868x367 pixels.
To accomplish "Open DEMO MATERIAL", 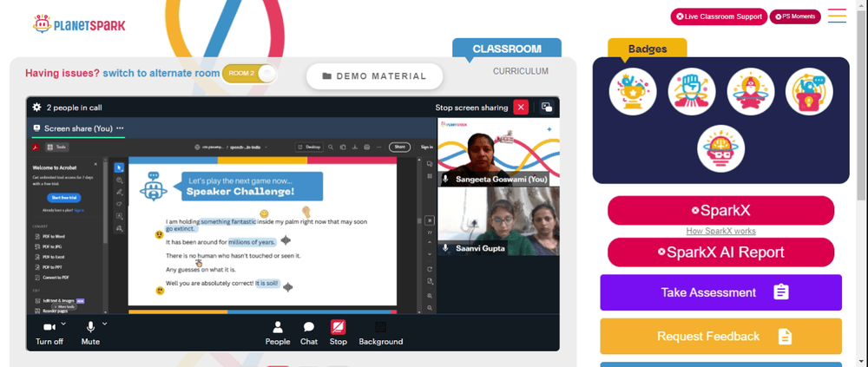I will tap(374, 76).
